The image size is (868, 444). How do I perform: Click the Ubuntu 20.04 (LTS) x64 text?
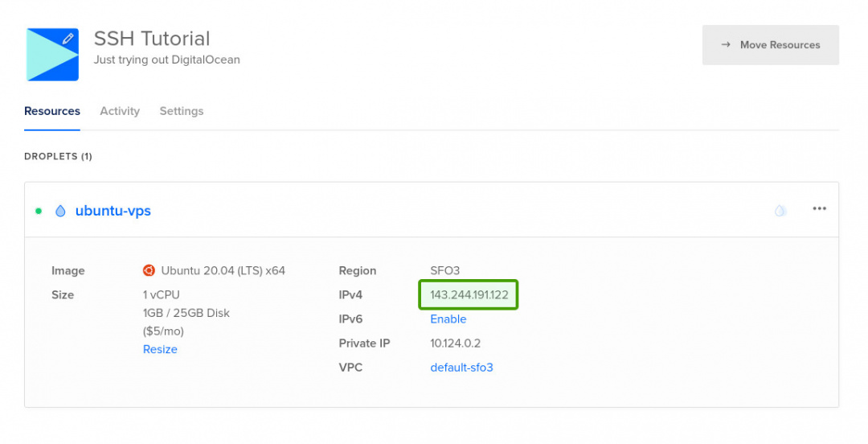point(223,270)
